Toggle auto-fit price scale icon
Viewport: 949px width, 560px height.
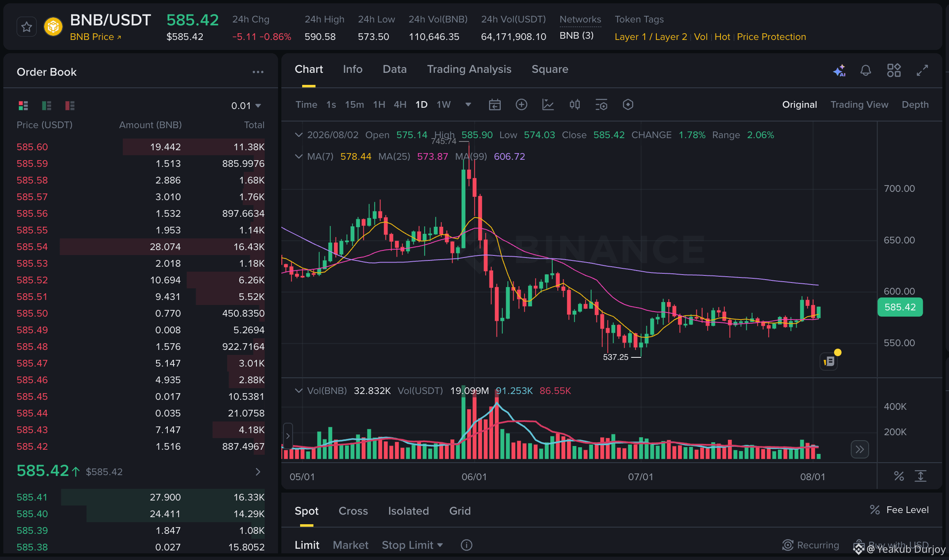(921, 476)
